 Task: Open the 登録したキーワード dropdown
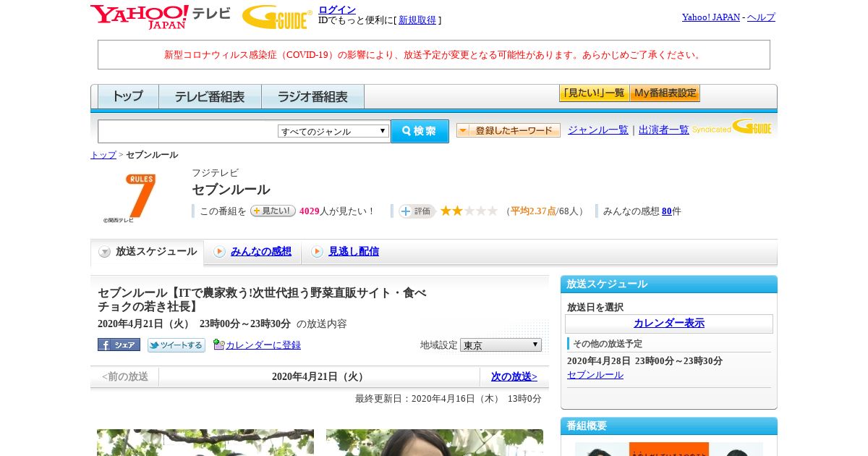[x=508, y=130]
